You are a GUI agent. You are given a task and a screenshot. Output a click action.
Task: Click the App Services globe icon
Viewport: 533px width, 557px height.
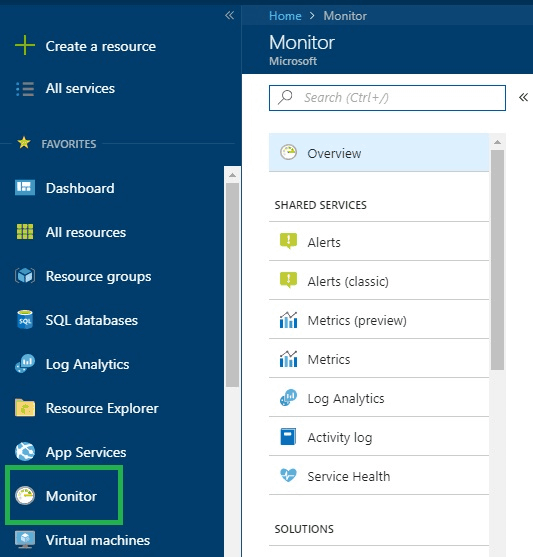tap(25, 451)
